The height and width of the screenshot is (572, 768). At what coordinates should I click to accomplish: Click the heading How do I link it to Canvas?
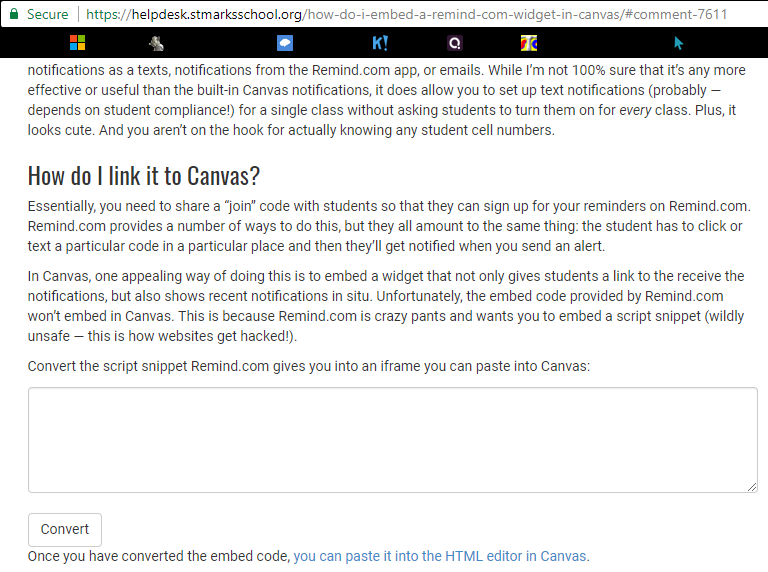pyautogui.click(x=144, y=175)
